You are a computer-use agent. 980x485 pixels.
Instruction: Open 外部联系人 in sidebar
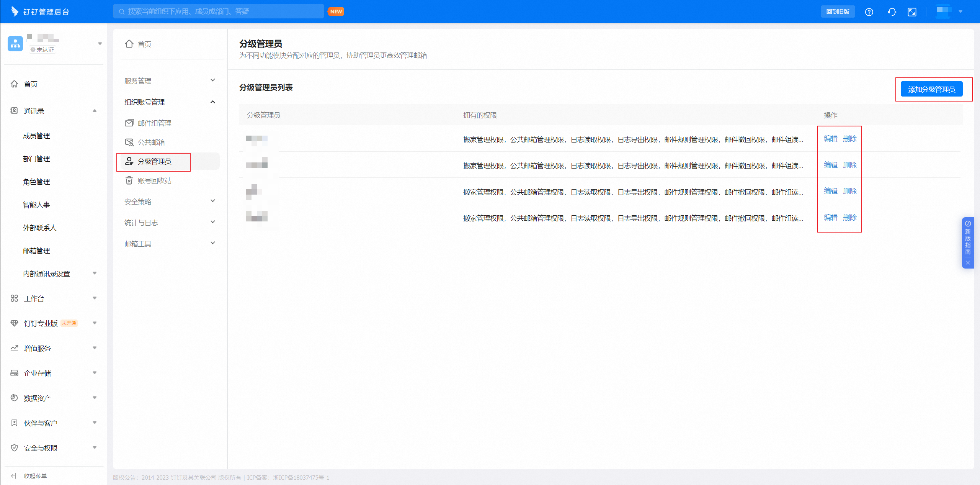coord(40,228)
